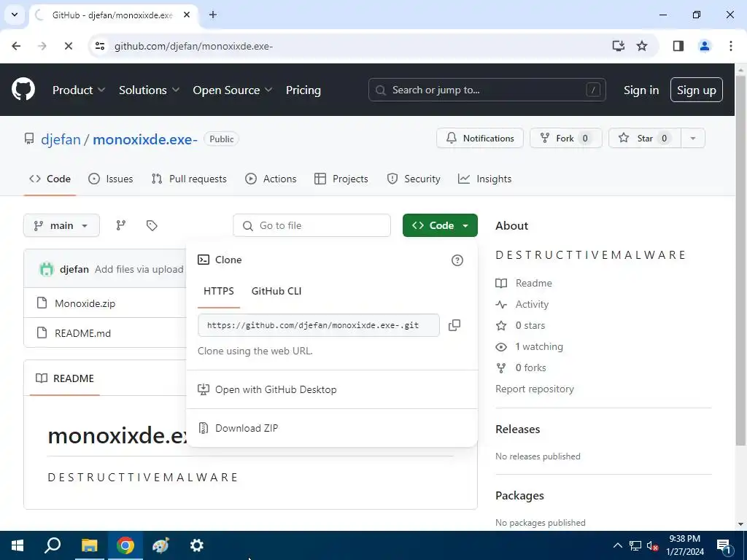View tags via the tag icon
The height and width of the screenshot is (560, 747).
[152, 225]
